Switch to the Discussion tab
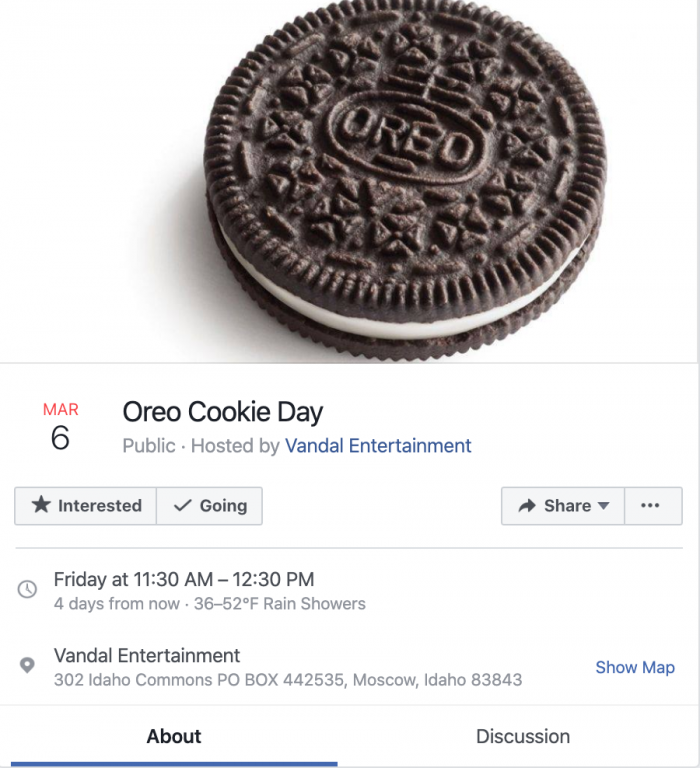 pyautogui.click(x=523, y=736)
